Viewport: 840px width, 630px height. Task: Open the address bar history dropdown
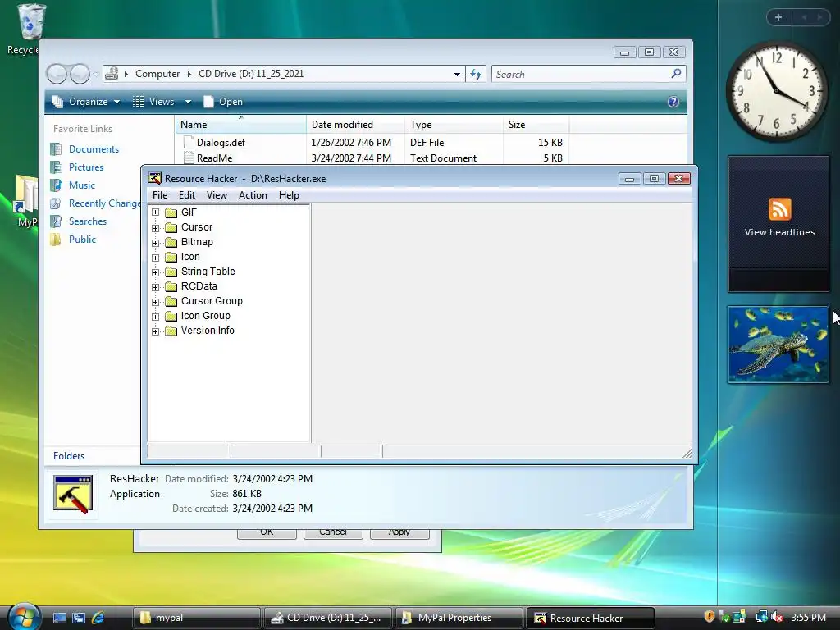(457, 74)
